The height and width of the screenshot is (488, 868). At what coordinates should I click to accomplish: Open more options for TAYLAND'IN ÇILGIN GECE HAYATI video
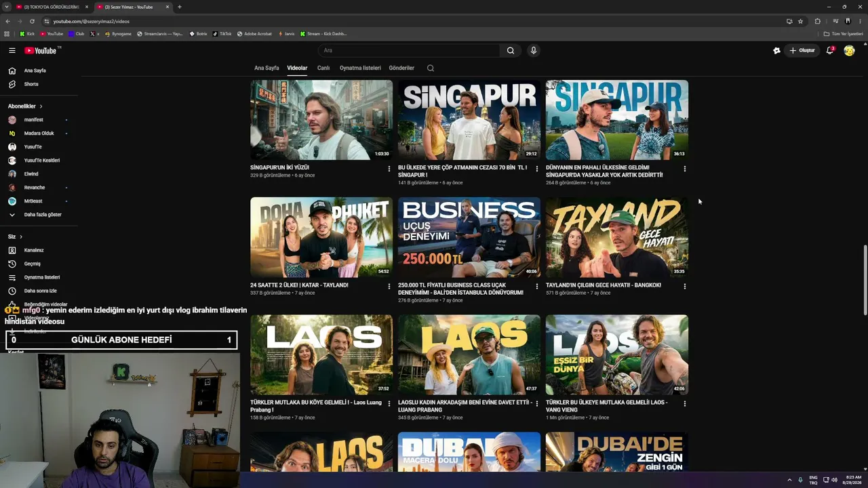click(x=685, y=286)
